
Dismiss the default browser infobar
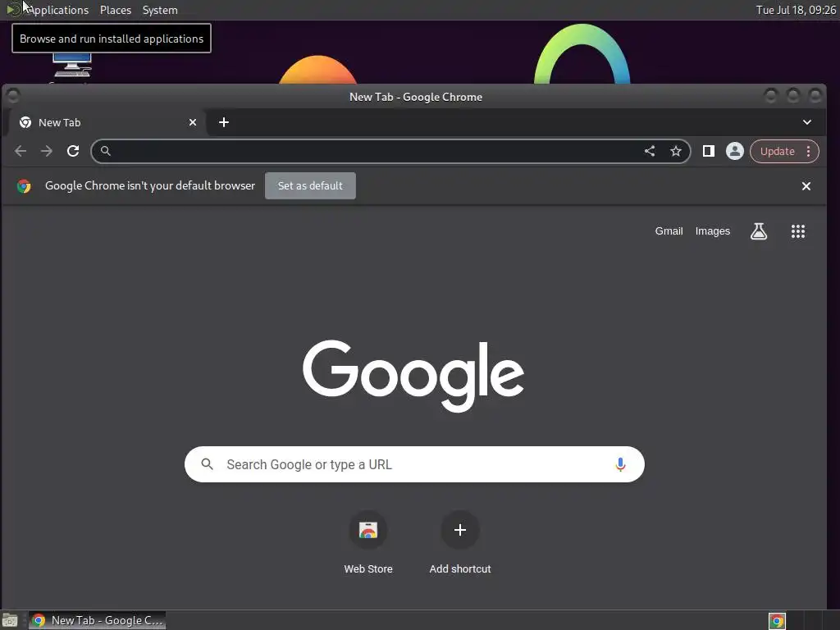click(806, 186)
